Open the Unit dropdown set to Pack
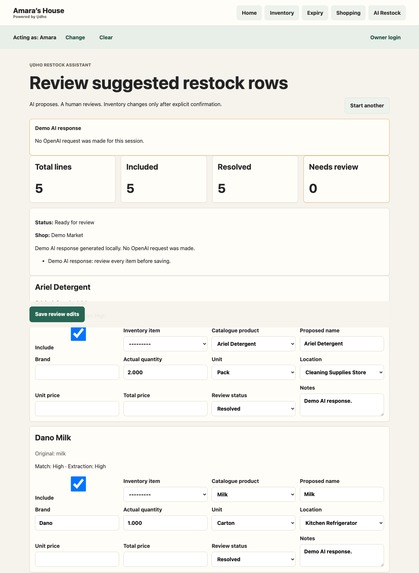The height and width of the screenshot is (573, 419). (254, 372)
